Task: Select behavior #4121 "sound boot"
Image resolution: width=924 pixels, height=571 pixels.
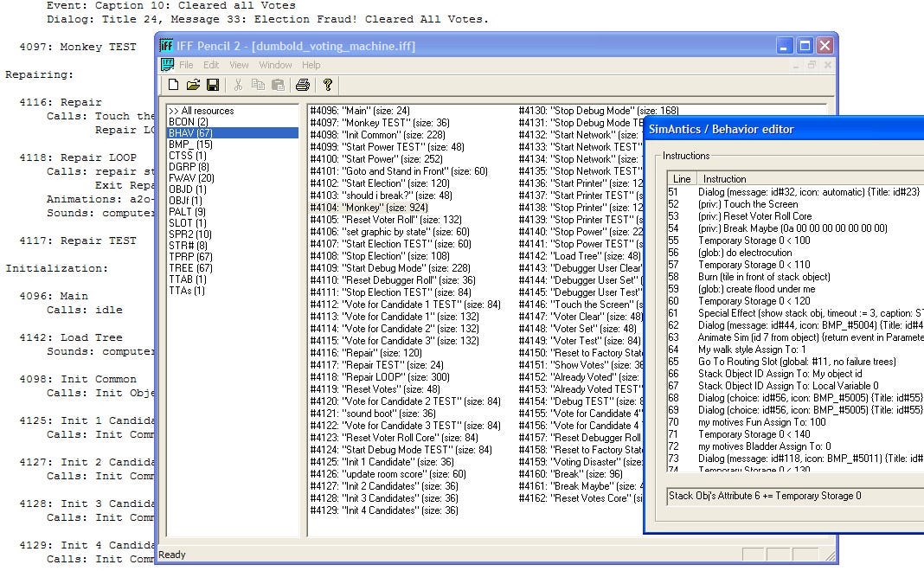Action: (373, 414)
